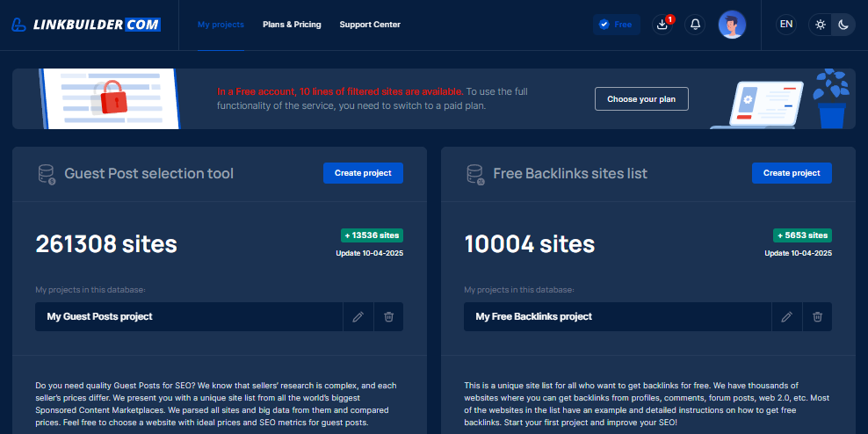Create project in Guest Post selection tool
868x434 pixels.
(x=363, y=173)
